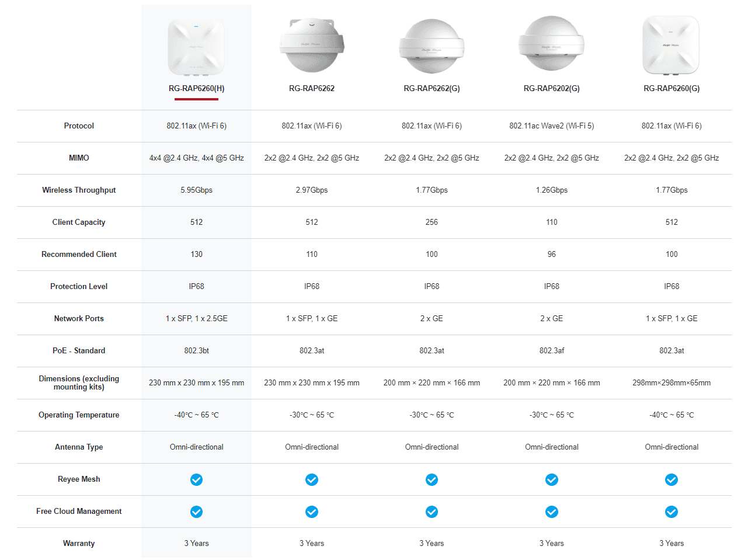
Task: Click the Reyee Mesh checkmark for RG-RAP6260(H)
Action: click(x=196, y=479)
